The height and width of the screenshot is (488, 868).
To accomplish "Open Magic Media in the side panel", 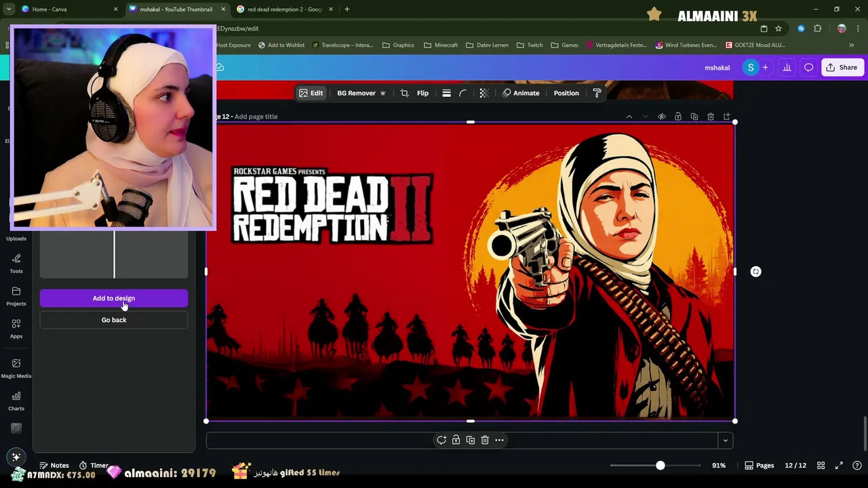I will click(x=16, y=368).
